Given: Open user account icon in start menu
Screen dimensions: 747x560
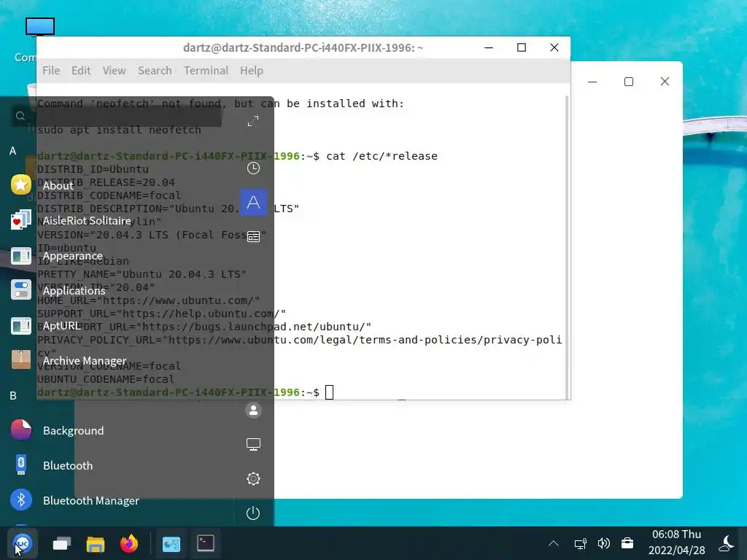Looking at the screenshot, I should click(x=253, y=410).
